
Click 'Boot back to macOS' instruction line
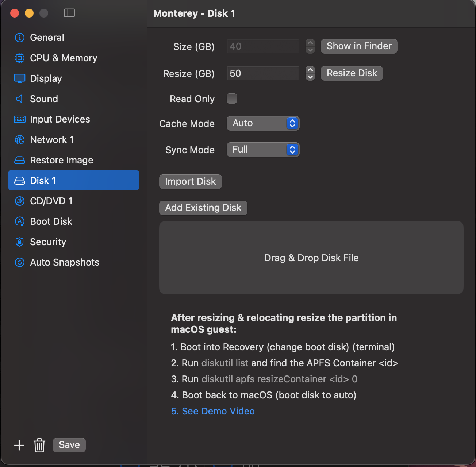click(x=264, y=395)
